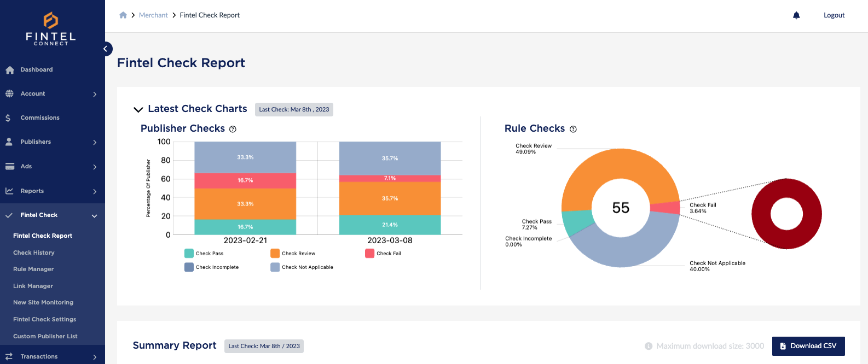Screen dimensions: 868x364
Task: Click the Fintel Connect logo
Action: (51, 29)
